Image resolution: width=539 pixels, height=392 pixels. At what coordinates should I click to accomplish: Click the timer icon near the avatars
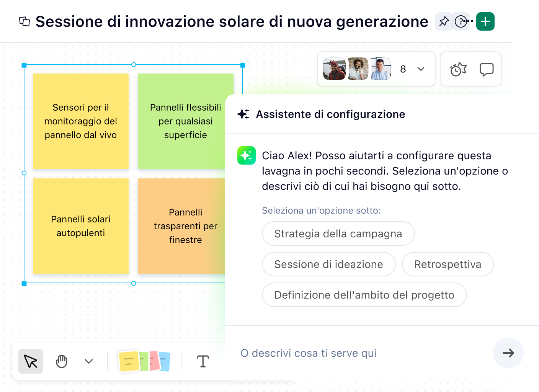point(457,69)
